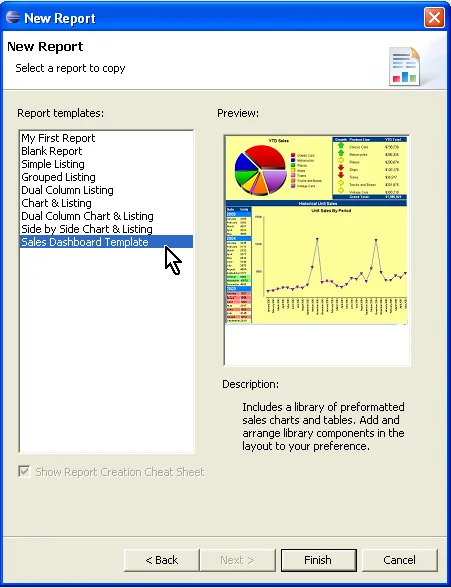Click the product line table in preview
The height and width of the screenshot is (588, 451).
click(370, 168)
